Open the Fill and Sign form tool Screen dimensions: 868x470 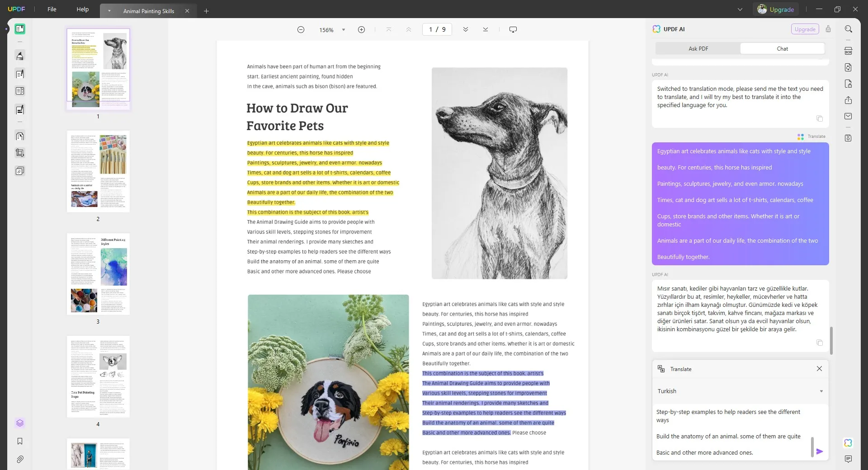tap(19, 109)
